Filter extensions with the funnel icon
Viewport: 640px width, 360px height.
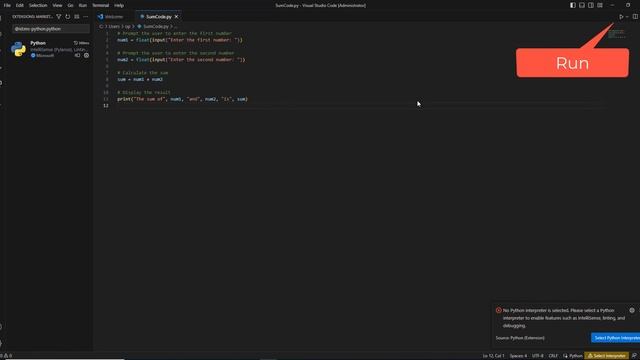(59, 17)
